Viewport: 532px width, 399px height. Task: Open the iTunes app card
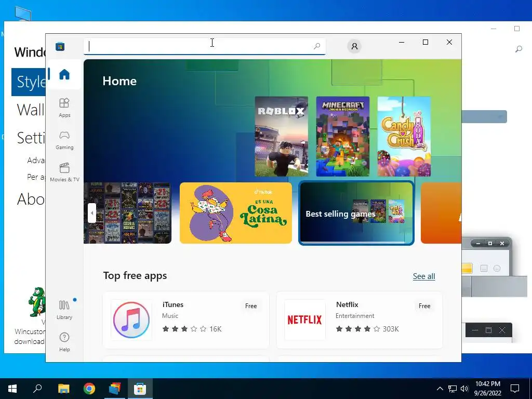point(186,320)
